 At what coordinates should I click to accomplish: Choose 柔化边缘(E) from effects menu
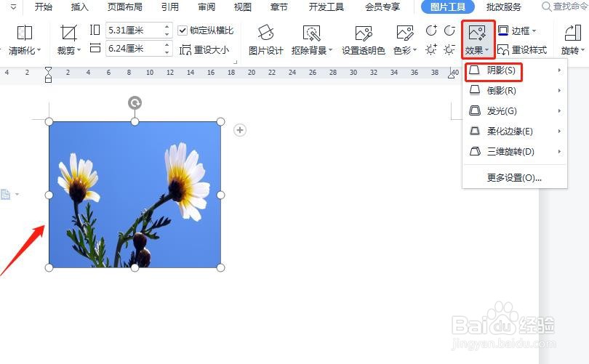[x=515, y=131]
